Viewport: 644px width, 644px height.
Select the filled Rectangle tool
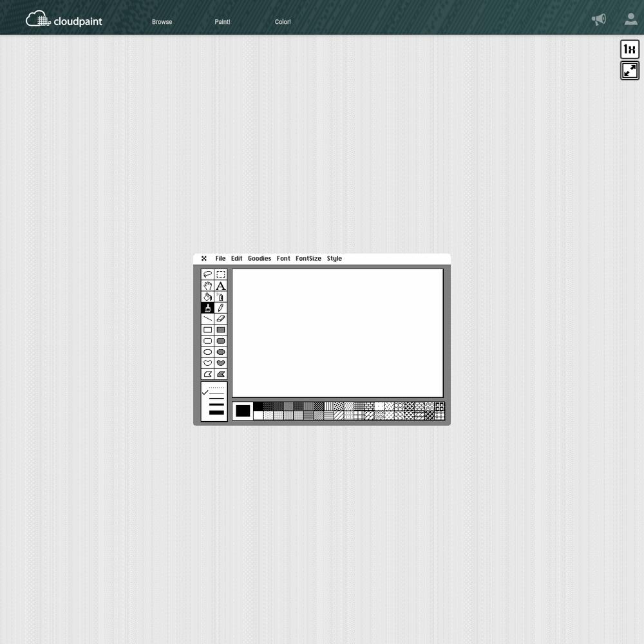pos(220,330)
